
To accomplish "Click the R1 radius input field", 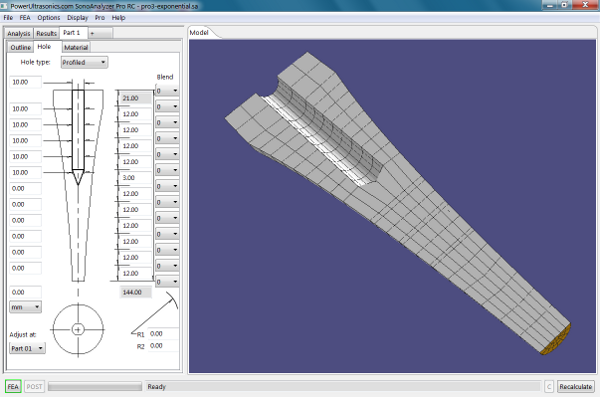I will [163, 334].
